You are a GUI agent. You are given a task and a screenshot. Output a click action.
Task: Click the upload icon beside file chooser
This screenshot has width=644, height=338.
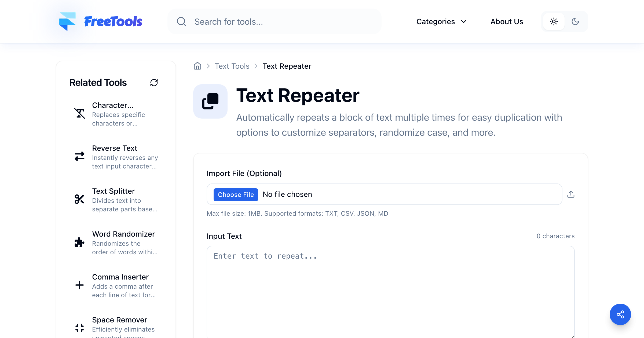click(571, 194)
